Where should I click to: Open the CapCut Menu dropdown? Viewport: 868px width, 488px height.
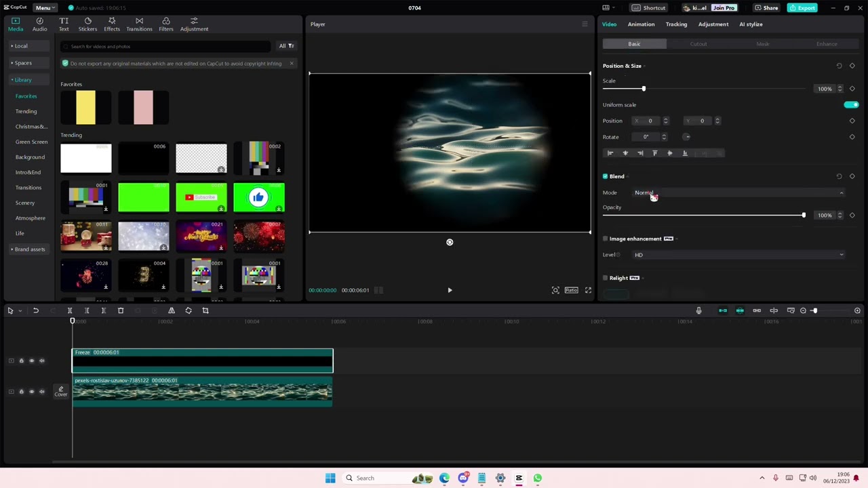[x=45, y=7]
